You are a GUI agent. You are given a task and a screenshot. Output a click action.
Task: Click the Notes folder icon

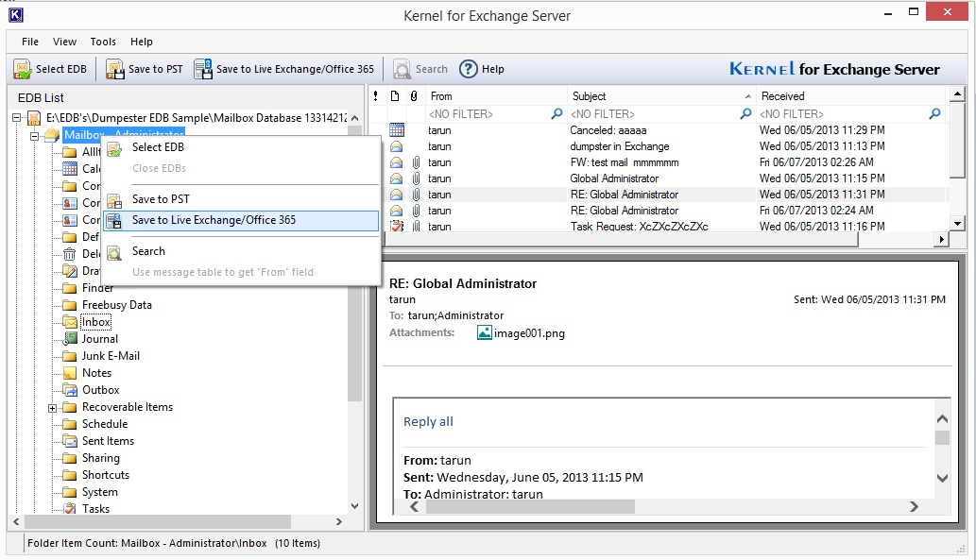click(70, 373)
